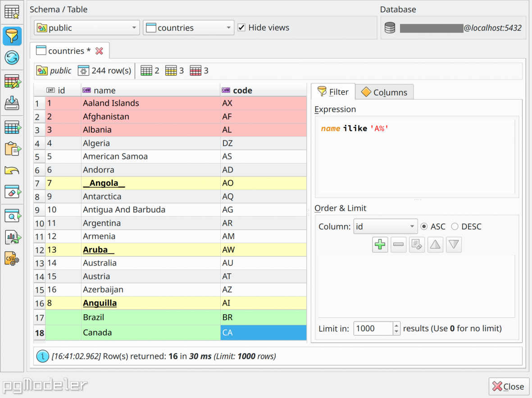Select the Brazil name cell

150,317
